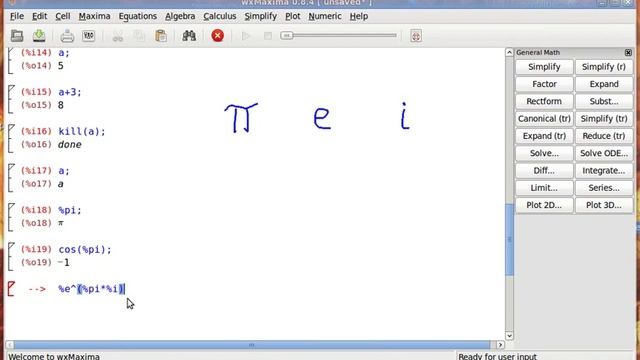Paste from clipboard using the Paste icon
Viewport: 640px width, 360px height.
pos(161,36)
